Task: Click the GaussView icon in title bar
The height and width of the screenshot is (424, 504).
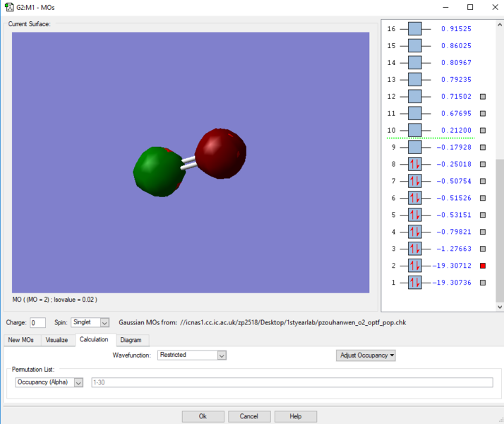Action: (9, 7)
